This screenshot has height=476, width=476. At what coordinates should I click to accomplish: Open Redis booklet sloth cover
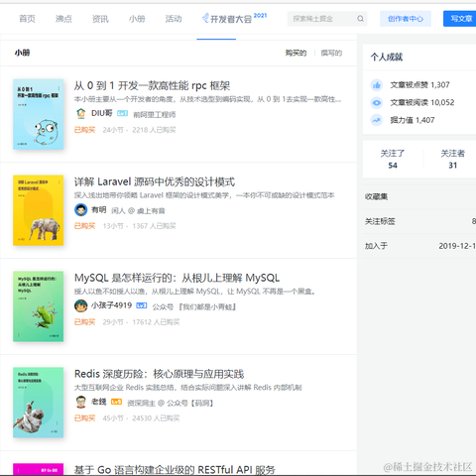click(x=39, y=403)
